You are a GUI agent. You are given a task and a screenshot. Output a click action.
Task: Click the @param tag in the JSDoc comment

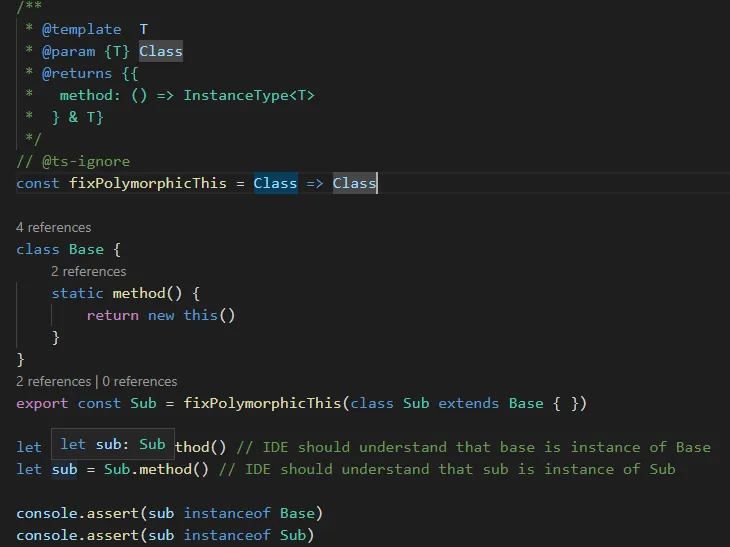[x=68, y=51]
